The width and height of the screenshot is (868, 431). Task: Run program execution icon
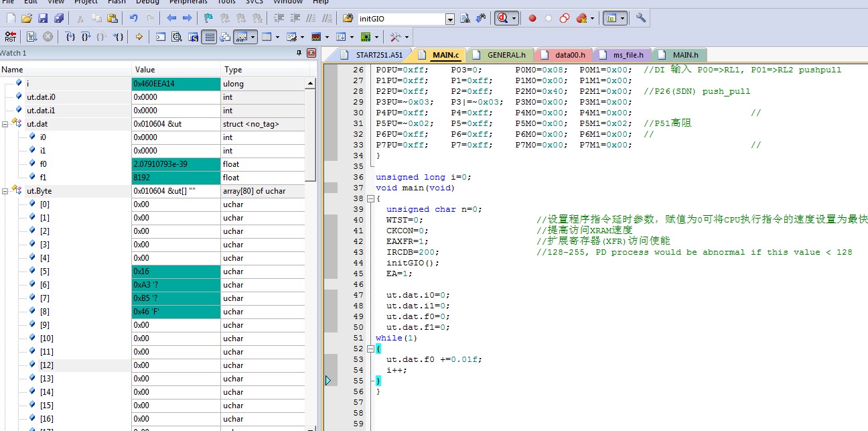[x=31, y=37]
